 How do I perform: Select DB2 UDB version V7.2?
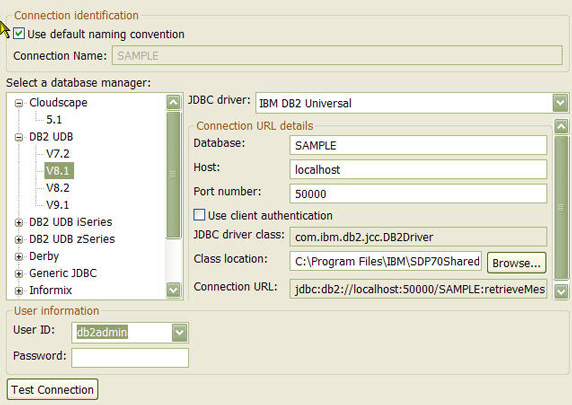click(x=58, y=154)
